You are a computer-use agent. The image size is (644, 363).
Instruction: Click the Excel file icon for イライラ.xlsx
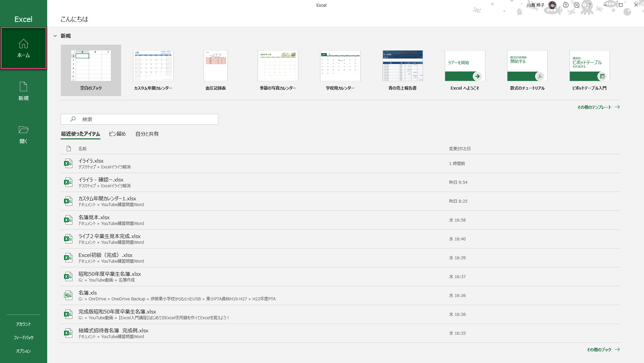pyautogui.click(x=68, y=164)
